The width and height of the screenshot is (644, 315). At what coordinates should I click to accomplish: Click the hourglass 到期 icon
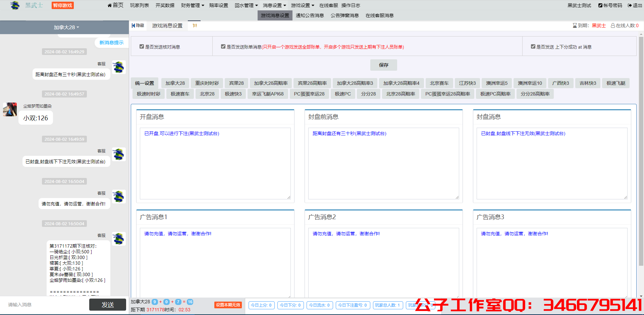575,25
